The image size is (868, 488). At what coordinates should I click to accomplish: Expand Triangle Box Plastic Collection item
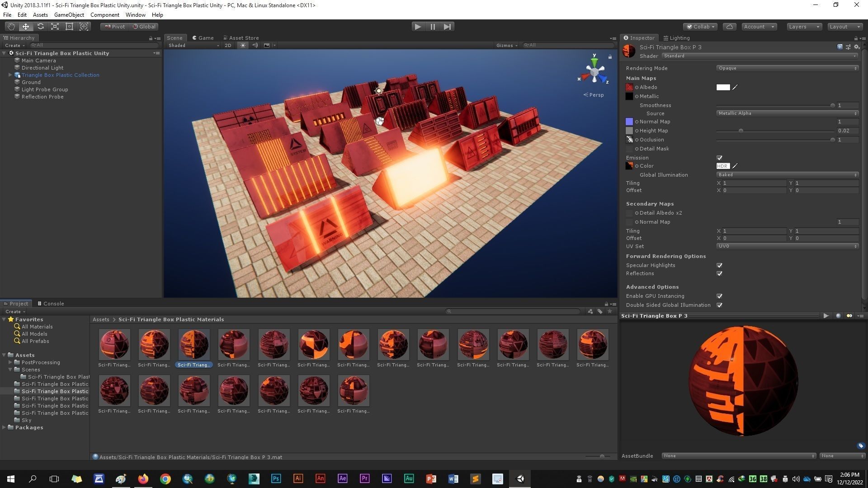click(10, 75)
